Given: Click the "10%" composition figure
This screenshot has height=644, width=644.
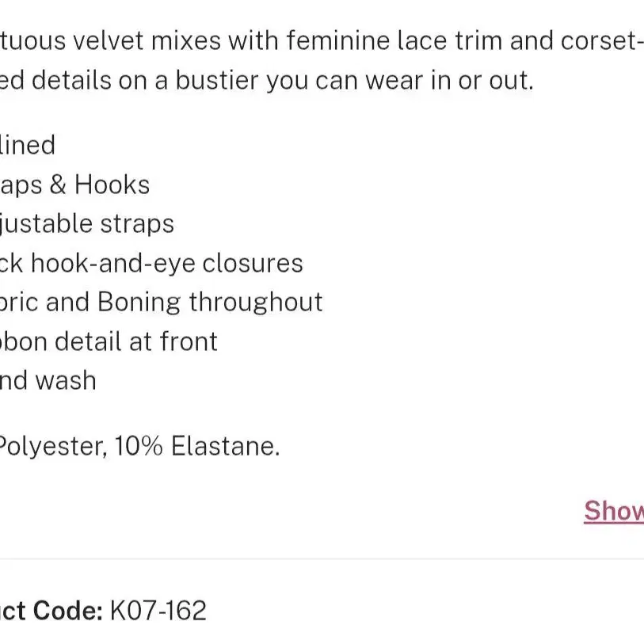Looking at the screenshot, I should [x=139, y=446].
